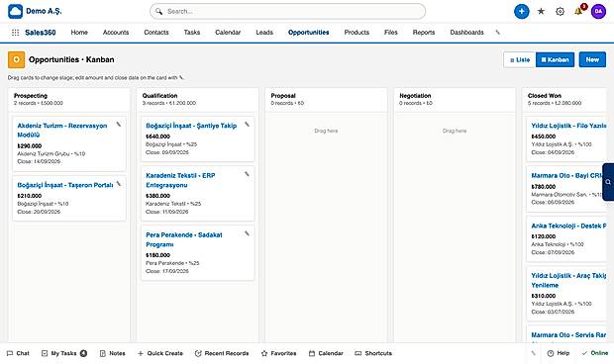Edit Pera Perakende Sadakat card pencil
Image resolution: width=614 pixels, height=364 pixels.
click(x=248, y=233)
